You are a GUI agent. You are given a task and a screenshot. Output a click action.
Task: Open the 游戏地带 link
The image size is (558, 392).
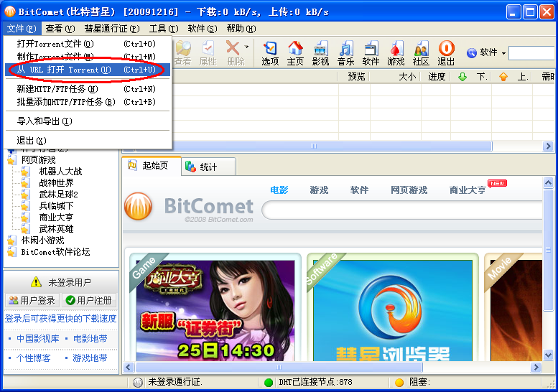(90, 358)
